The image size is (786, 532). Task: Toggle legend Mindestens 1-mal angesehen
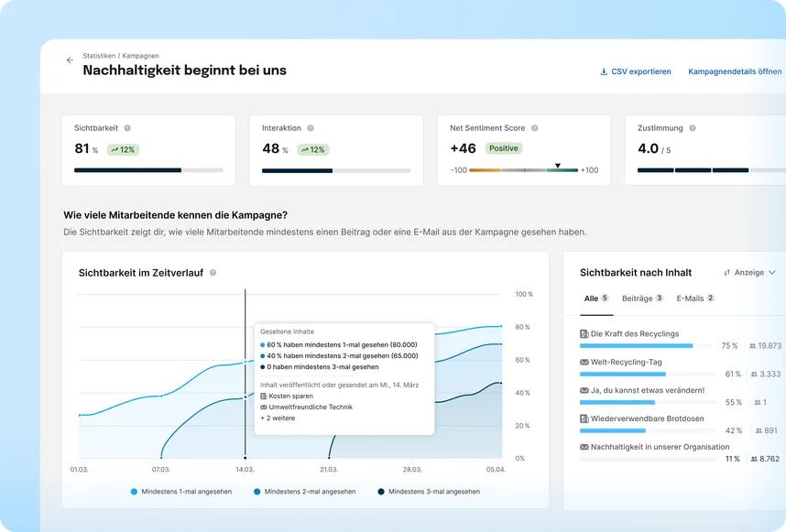pos(181,492)
